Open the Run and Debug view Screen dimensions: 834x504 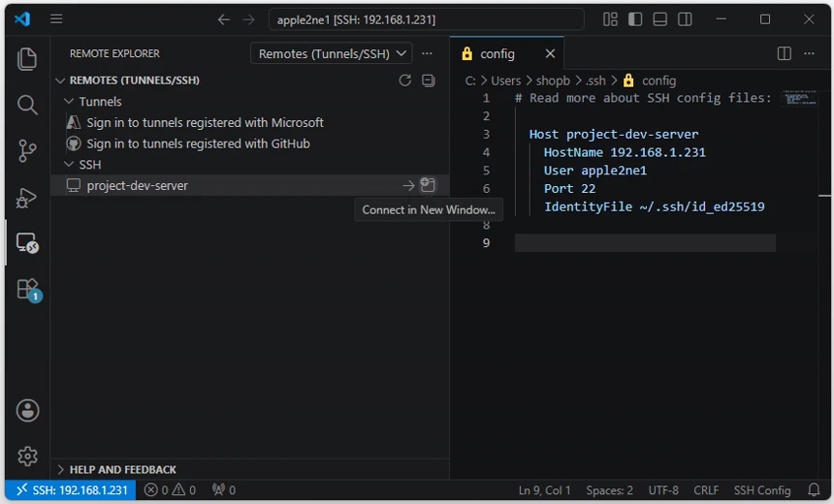[x=26, y=198]
